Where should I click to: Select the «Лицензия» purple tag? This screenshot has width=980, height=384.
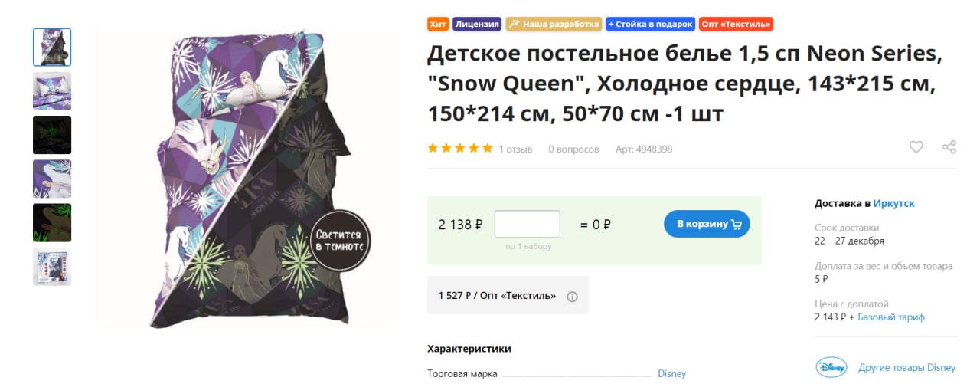tap(478, 25)
